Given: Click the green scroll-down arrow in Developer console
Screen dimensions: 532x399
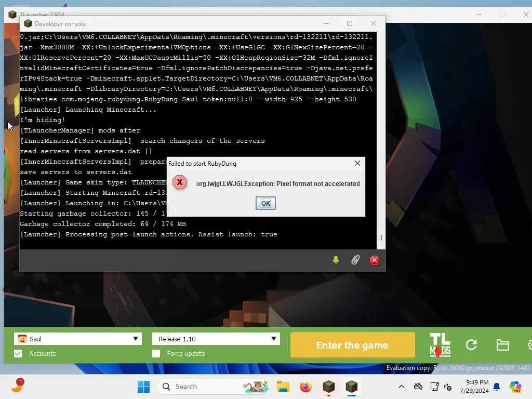Looking at the screenshot, I should (x=336, y=260).
